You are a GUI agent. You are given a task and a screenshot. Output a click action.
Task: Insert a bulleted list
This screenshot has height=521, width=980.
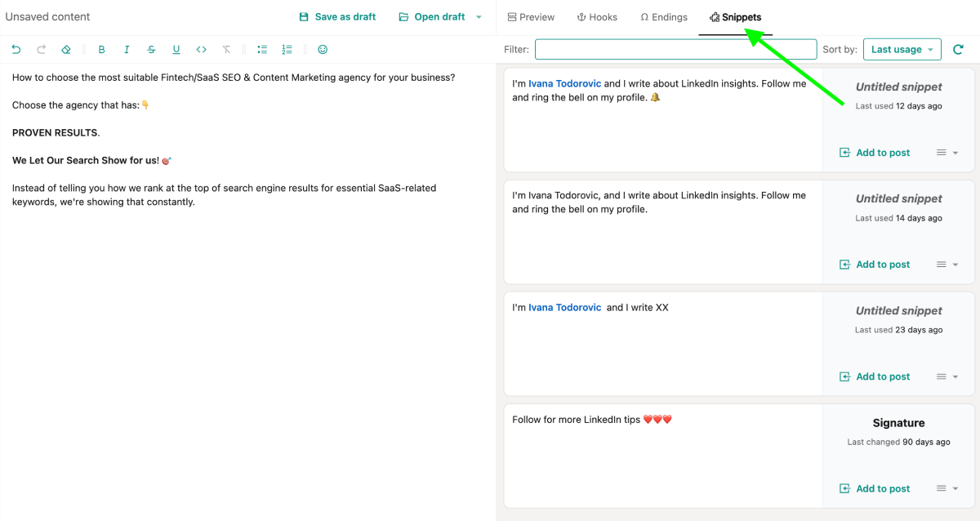(x=262, y=50)
